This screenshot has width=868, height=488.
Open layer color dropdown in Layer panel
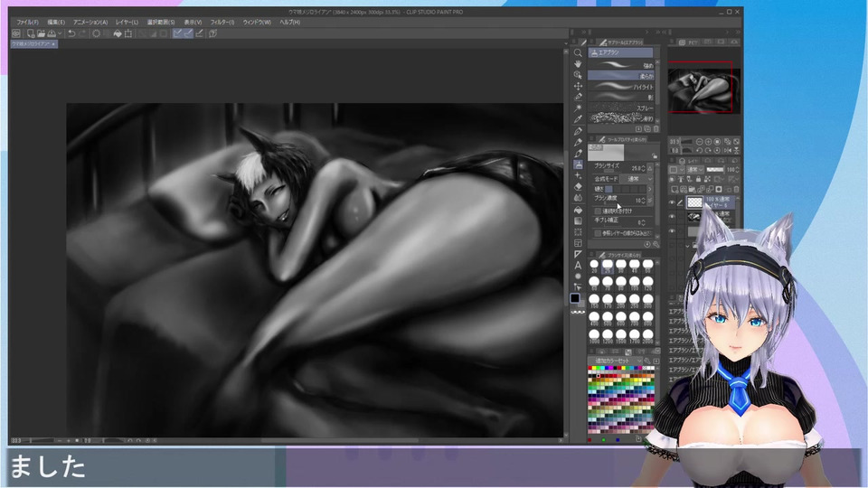[x=676, y=169]
